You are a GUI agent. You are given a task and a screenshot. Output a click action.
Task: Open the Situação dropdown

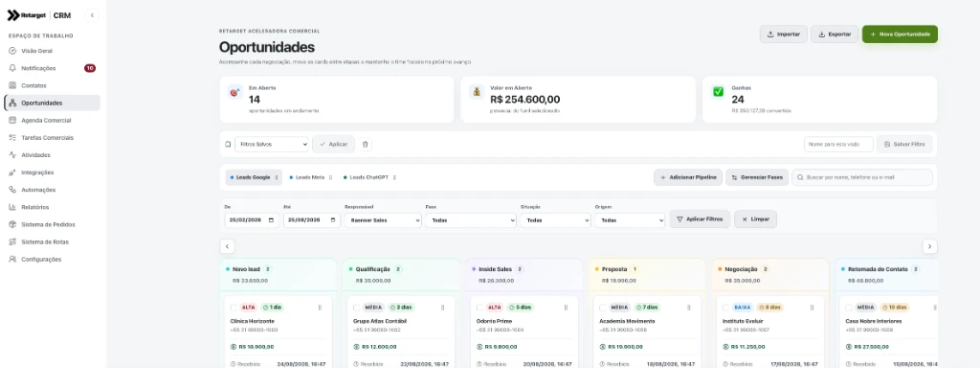click(556, 220)
